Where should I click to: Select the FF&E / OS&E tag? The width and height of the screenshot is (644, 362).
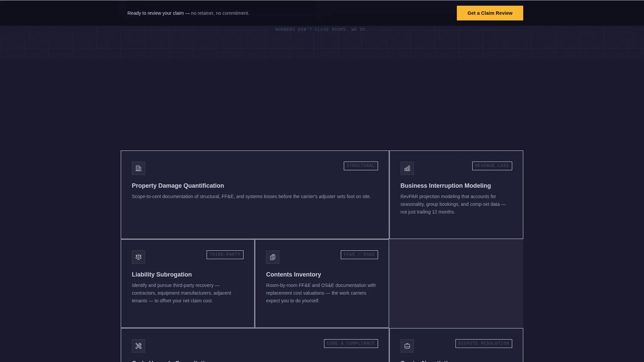click(359, 255)
